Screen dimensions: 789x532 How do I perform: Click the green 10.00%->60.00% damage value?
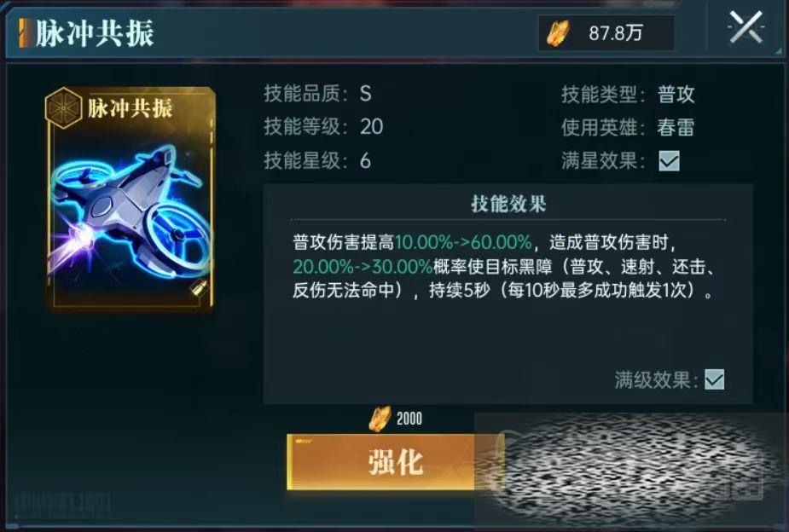pyautogui.click(x=463, y=242)
